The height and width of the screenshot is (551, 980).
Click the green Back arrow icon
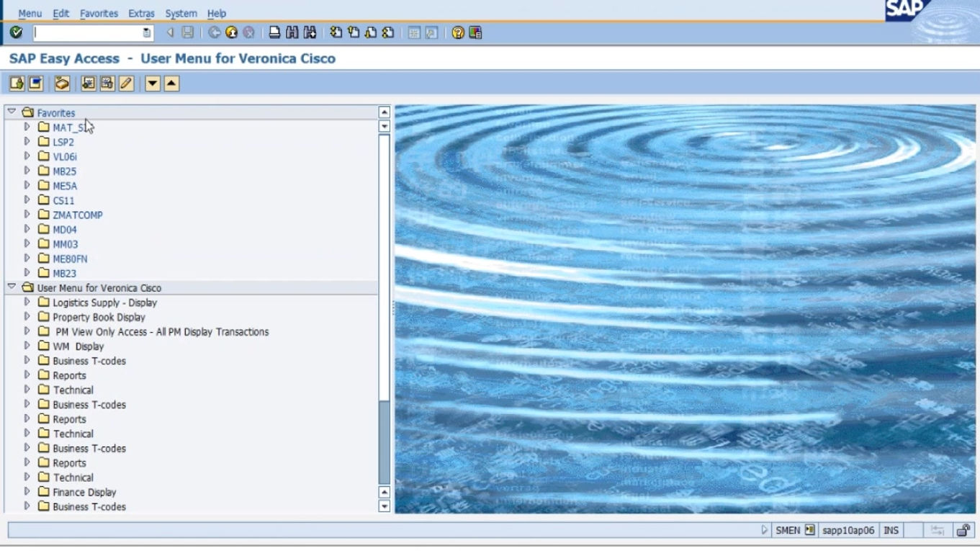tap(215, 32)
